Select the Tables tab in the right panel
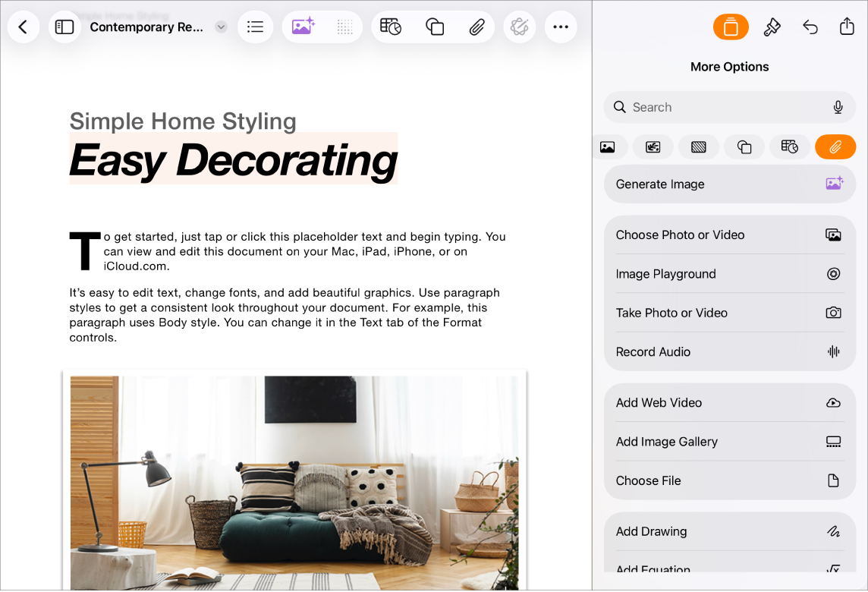The image size is (868, 592). coord(790,146)
